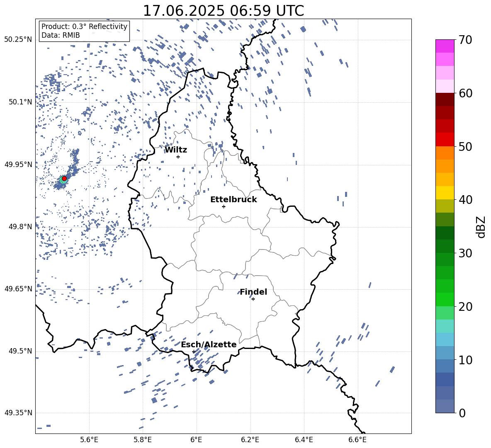Click the 49.95°N latitude label
This screenshot has height=448, width=491.
click(18, 165)
